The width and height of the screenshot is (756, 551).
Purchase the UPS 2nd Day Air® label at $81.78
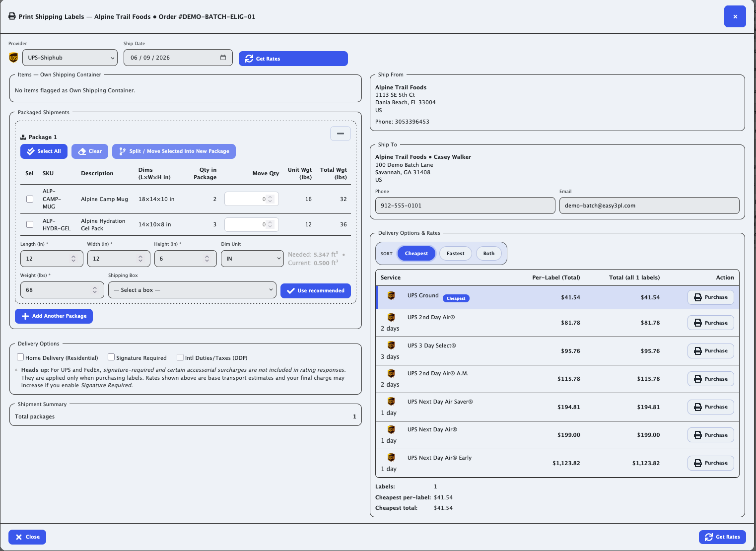click(711, 323)
